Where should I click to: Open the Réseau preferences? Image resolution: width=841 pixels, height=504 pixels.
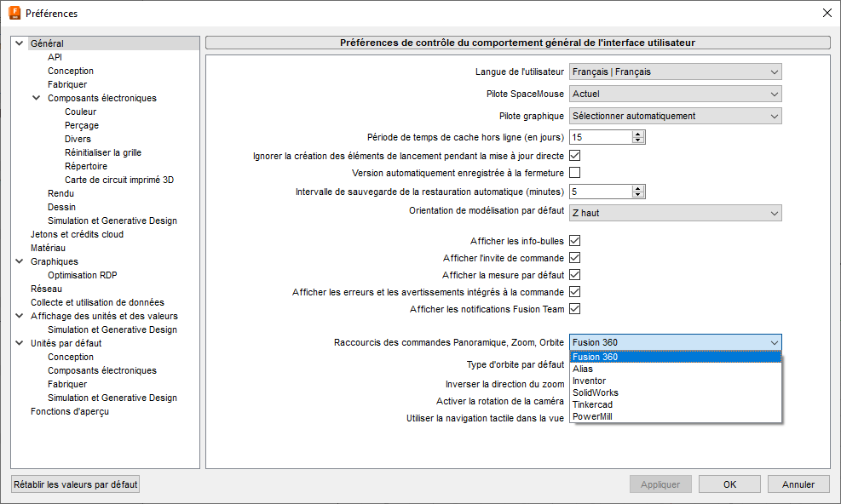[x=46, y=289]
